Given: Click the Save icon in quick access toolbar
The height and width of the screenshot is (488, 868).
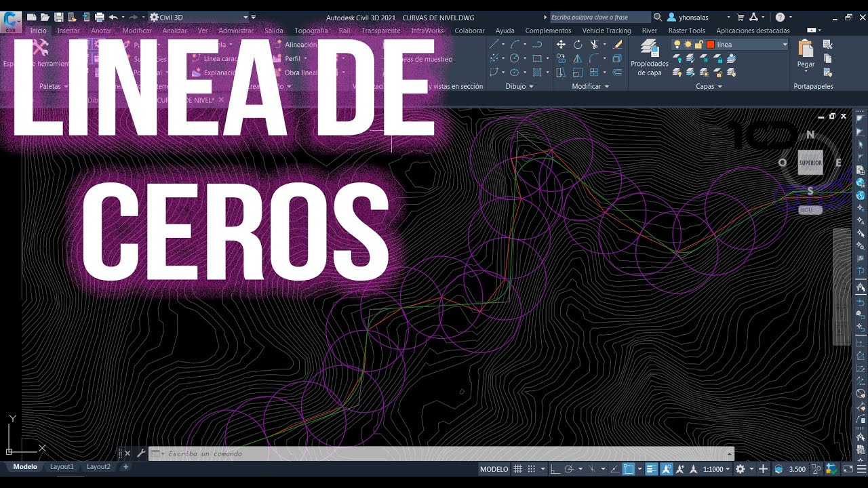Looking at the screenshot, I should pyautogui.click(x=59, y=17).
